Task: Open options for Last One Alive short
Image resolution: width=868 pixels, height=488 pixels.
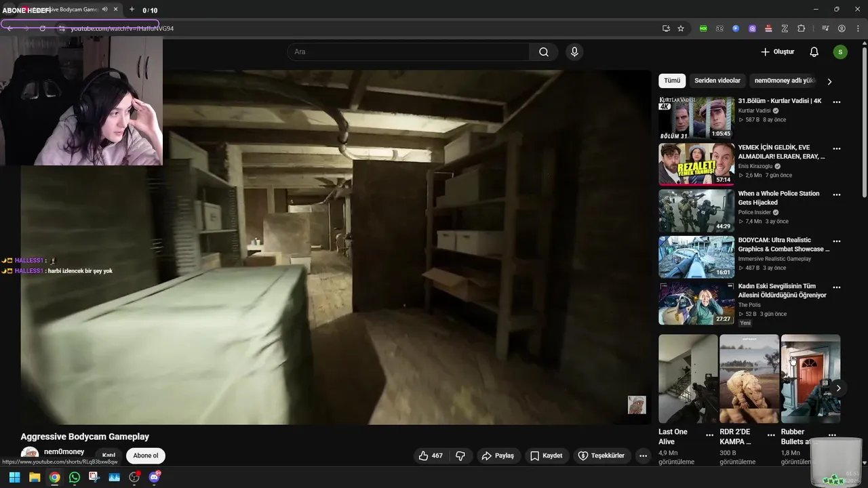Action: (x=710, y=435)
